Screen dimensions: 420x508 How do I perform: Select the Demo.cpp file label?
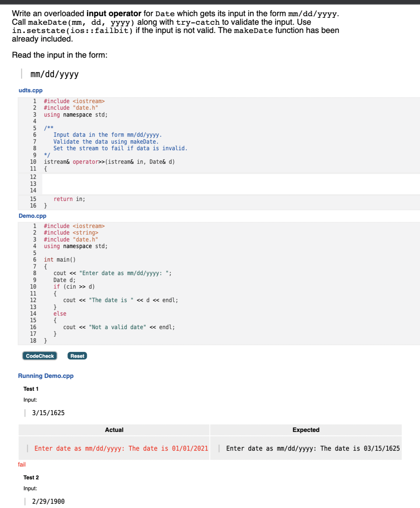click(32, 215)
